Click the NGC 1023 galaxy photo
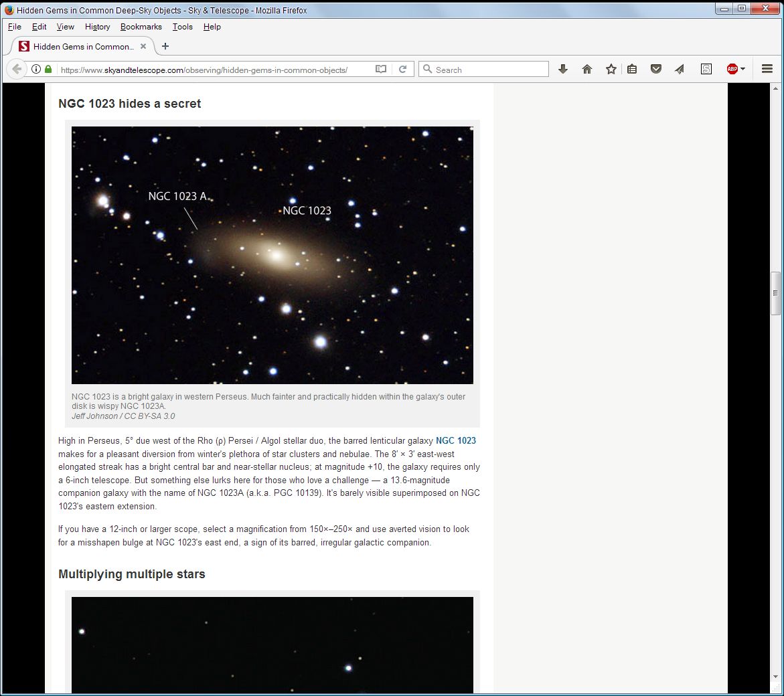The width and height of the screenshot is (784, 696). click(x=272, y=255)
